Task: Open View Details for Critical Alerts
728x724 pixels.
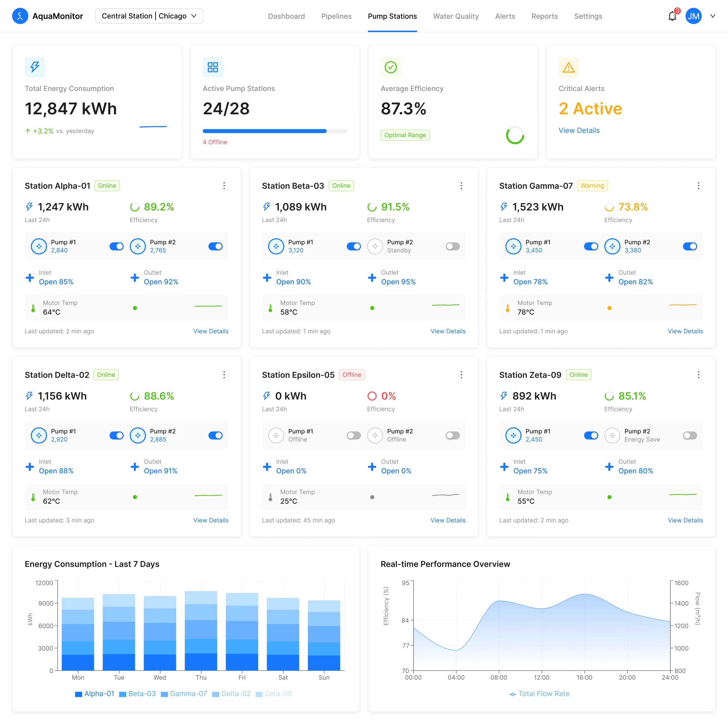Action: [579, 130]
